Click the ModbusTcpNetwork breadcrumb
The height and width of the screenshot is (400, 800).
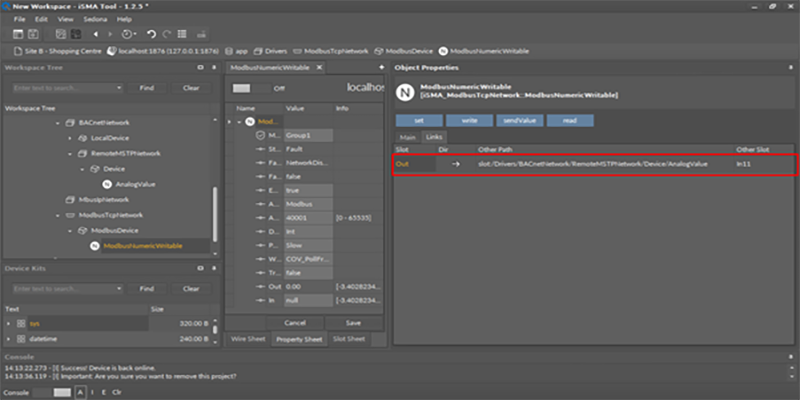click(331, 51)
